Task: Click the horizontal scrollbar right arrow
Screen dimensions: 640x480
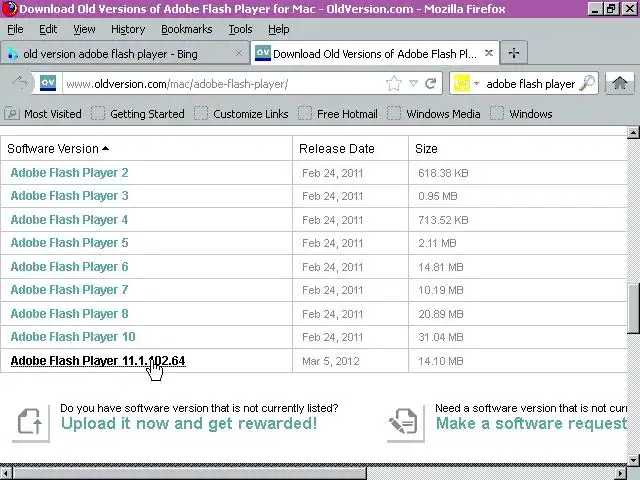Action: point(621,473)
